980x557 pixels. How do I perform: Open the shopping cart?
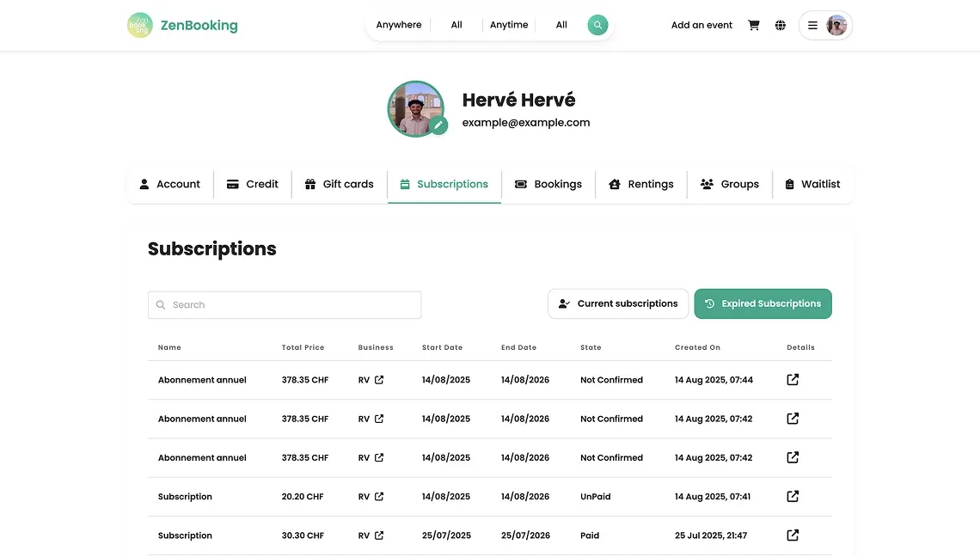point(754,25)
